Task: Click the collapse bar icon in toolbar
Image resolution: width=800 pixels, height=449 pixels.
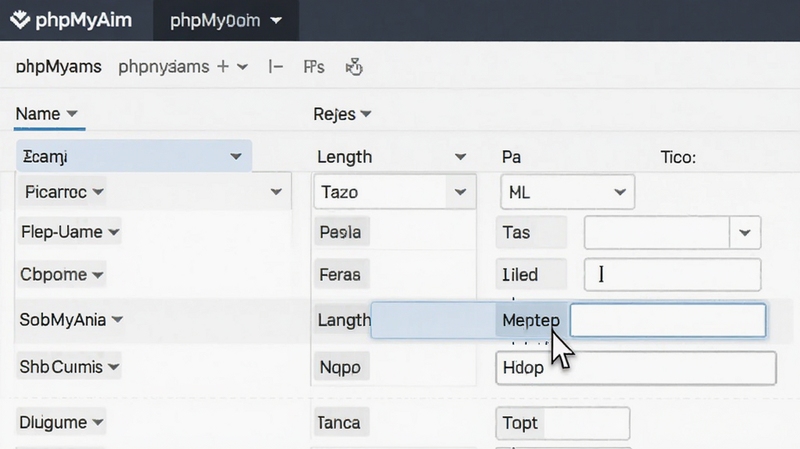Action: 276,66
